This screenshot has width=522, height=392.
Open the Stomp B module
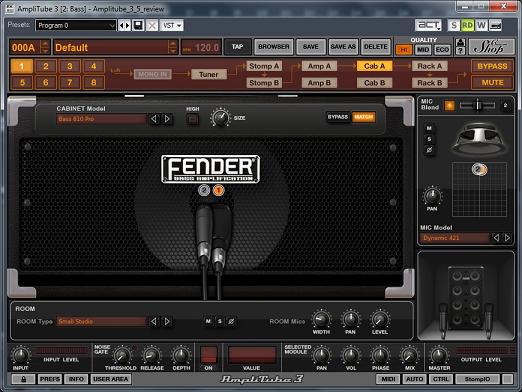point(264,83)
